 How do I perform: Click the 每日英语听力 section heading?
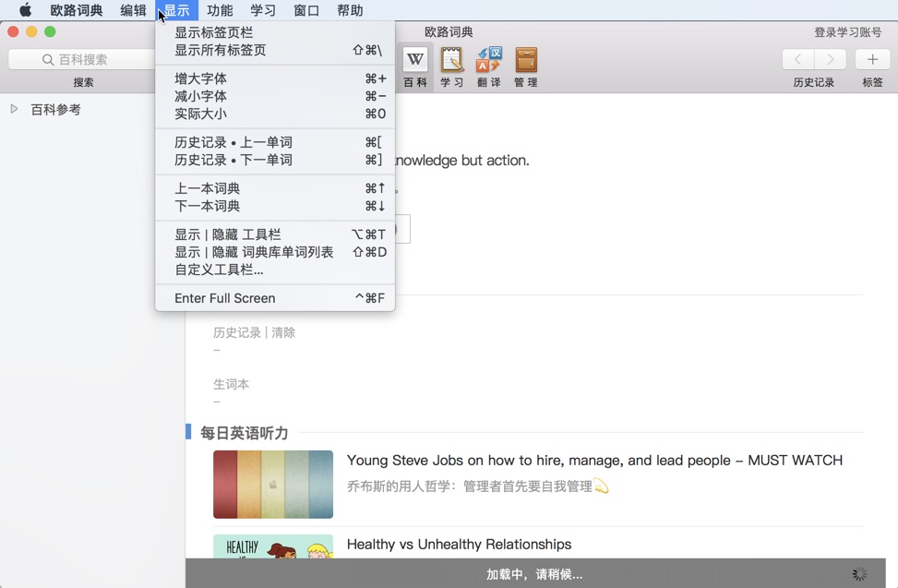point(244,433)
